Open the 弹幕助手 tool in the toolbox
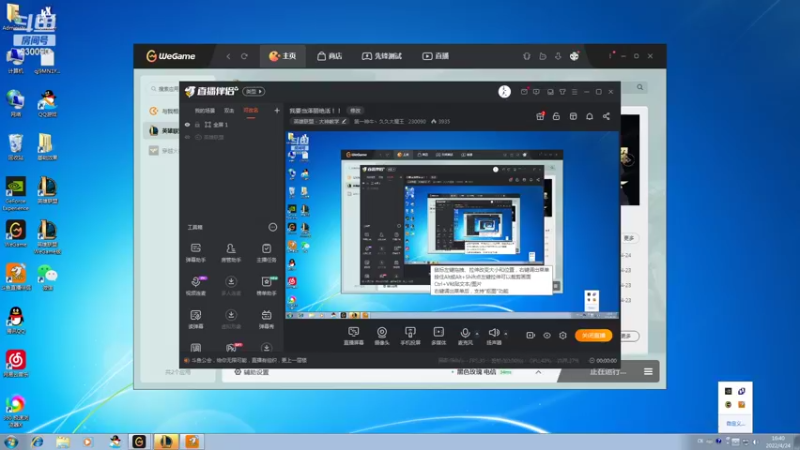This screenshot has height=450, width=800. pyautogui.click(x=196, y=252)
